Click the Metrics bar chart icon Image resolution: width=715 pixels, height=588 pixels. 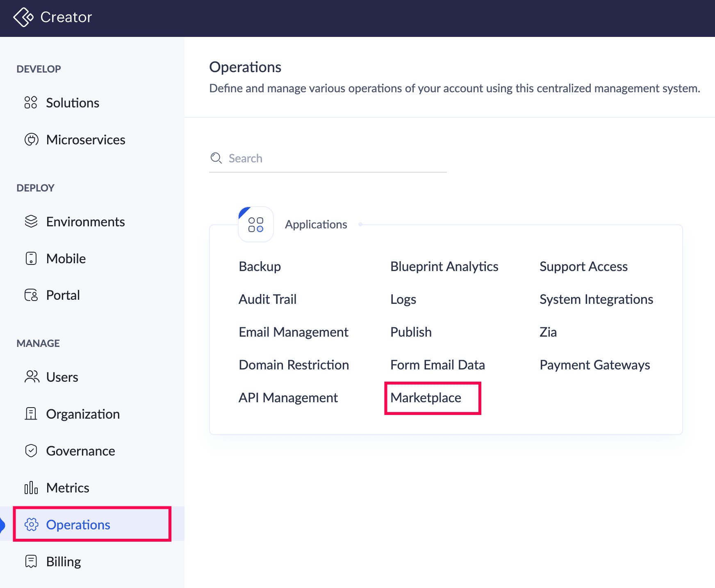31,488
